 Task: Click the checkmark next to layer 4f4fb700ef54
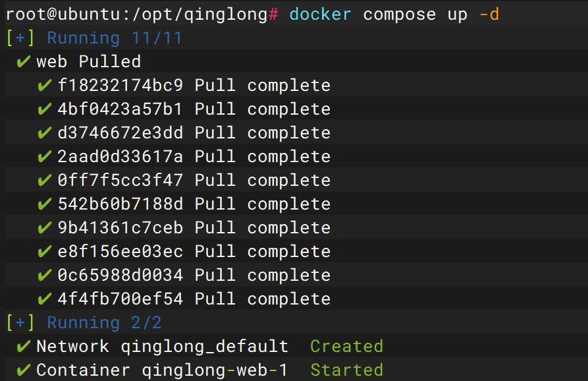[45, 299]
